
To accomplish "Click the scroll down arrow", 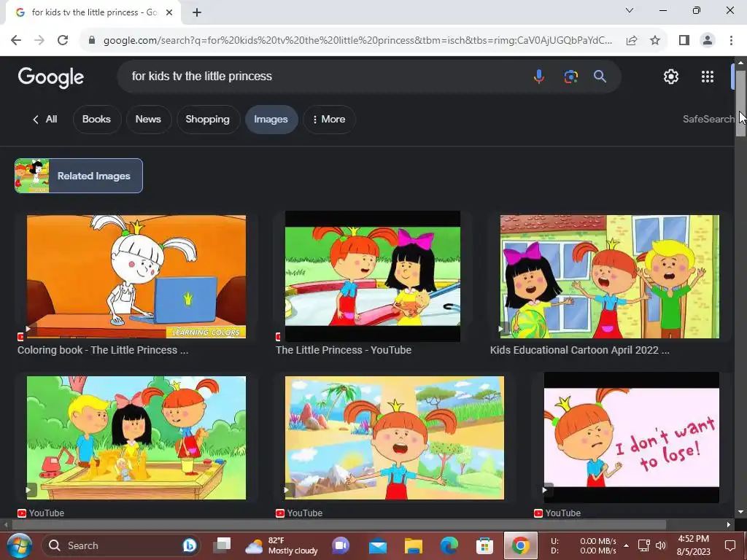I will point(740,512).
